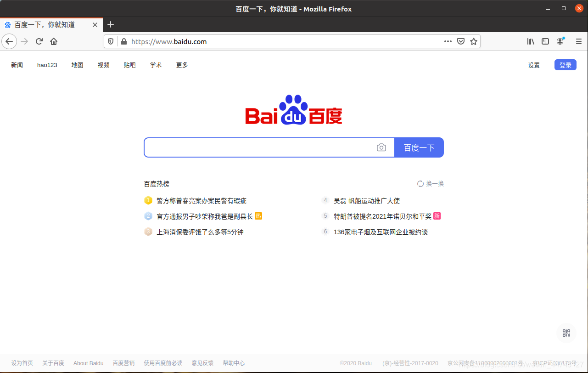
Task: Click footer link 关于百度
Action: tap(53, 363)
